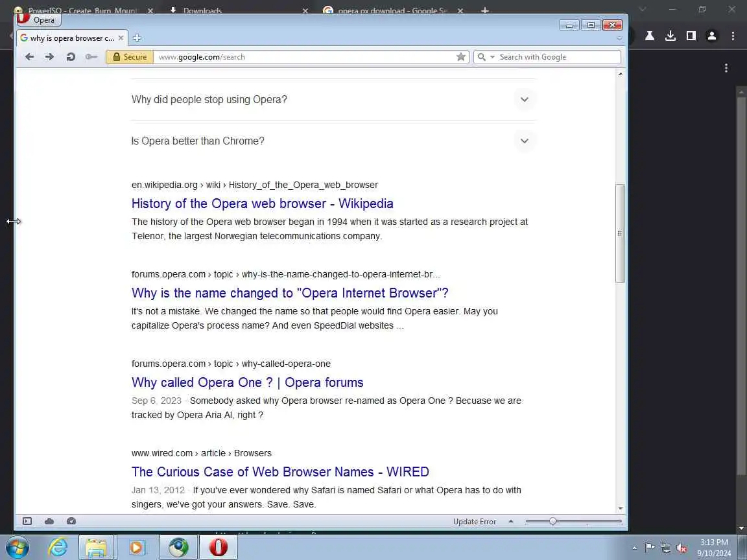Expand 'Is Opera better than Chrome?' question
This screenshot has height=560, width=747.
pos(333,141)
